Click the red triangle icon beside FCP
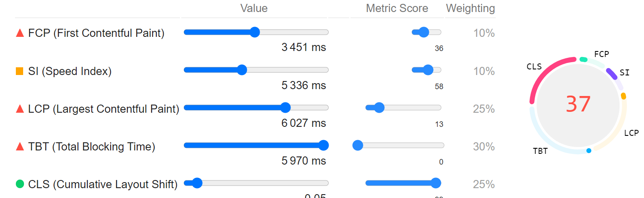 point(20,33)
